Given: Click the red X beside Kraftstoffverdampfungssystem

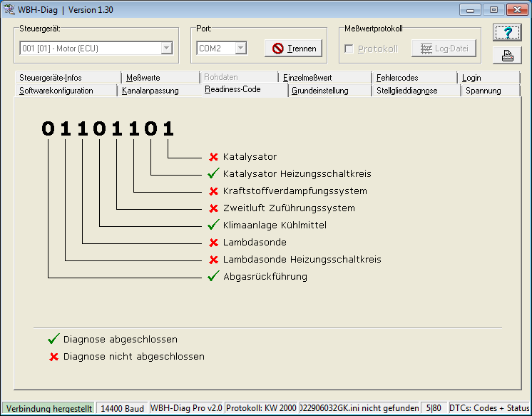Looking at the screenshot, I should click(x=213, y=191).
